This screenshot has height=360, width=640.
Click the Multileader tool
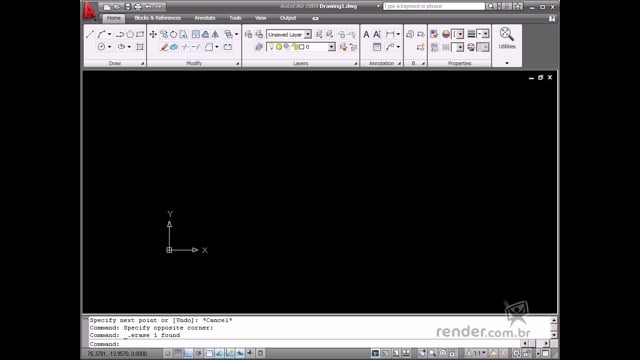click(x=390, y=47)
